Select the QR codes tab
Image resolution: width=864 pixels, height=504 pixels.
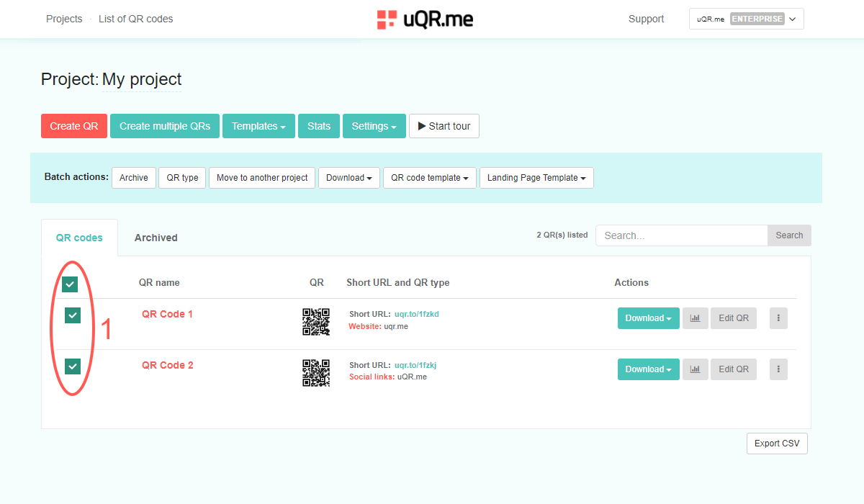point(79,238)
